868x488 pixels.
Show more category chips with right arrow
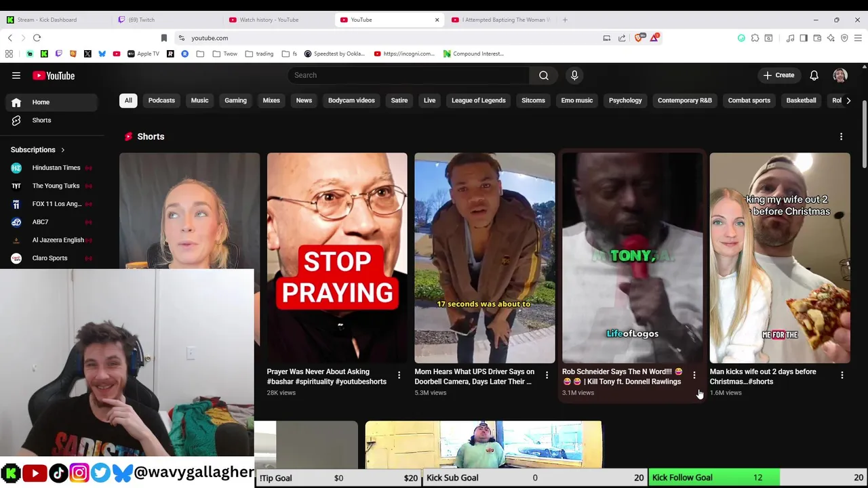point(848,100)
